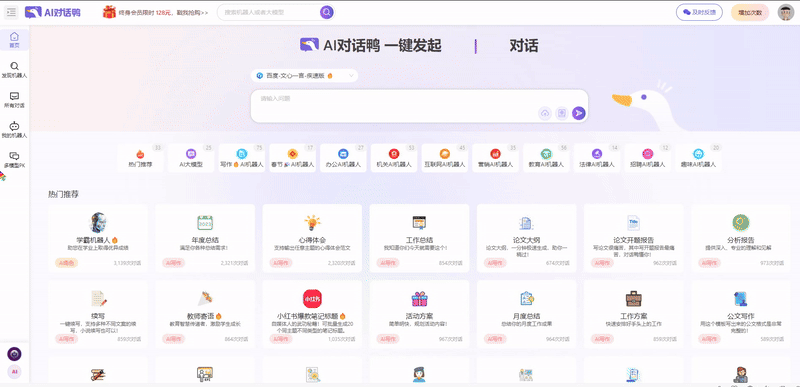Select the 招聘AI机器人 category tab
800x387 pixels.
647,158
